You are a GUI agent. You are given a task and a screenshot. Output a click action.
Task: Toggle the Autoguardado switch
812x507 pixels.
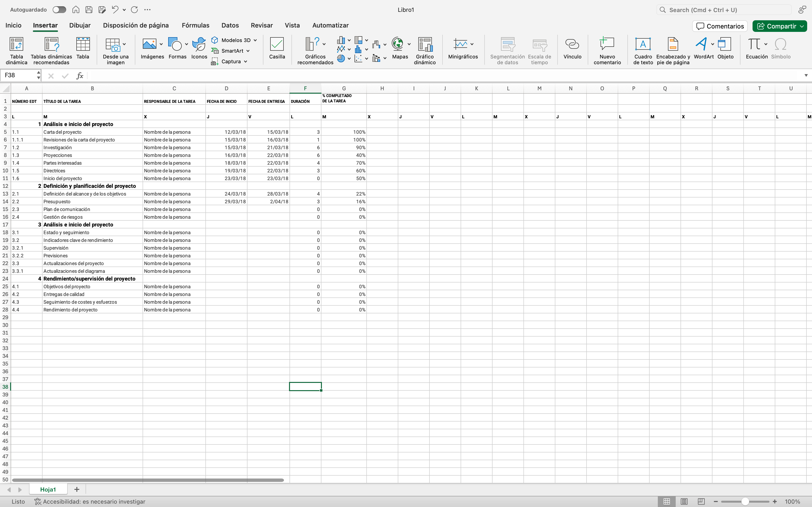tap(59, 10)
